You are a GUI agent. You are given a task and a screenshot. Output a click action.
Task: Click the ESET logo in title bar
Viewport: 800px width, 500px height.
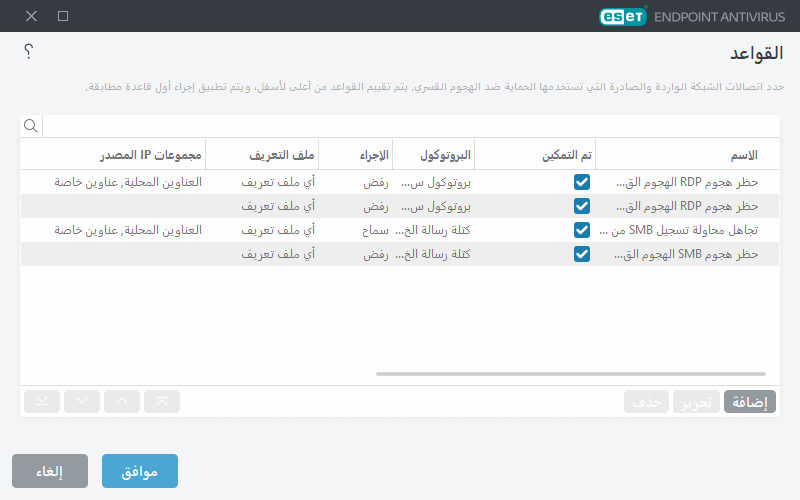click(624, 16)
